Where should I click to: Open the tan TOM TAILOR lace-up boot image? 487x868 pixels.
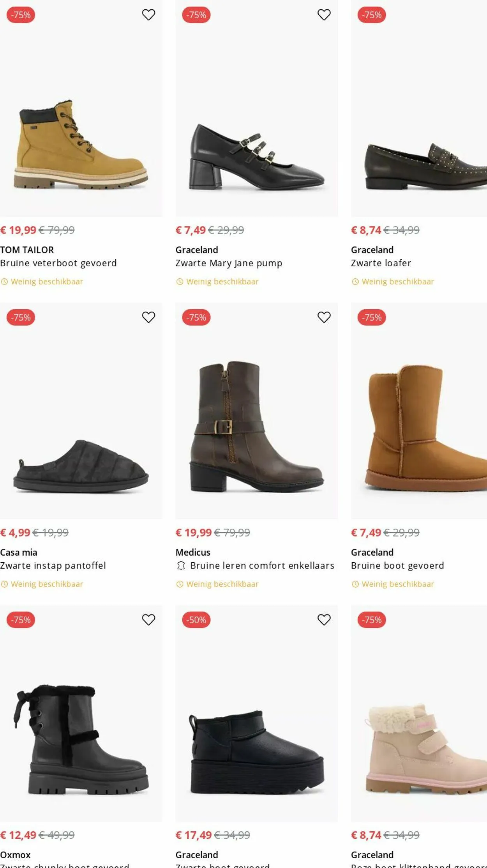pyautogui.click(x=81, y=144)
